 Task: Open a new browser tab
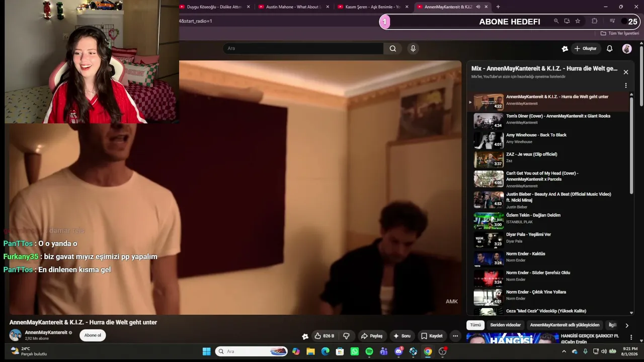click(498, 7)
